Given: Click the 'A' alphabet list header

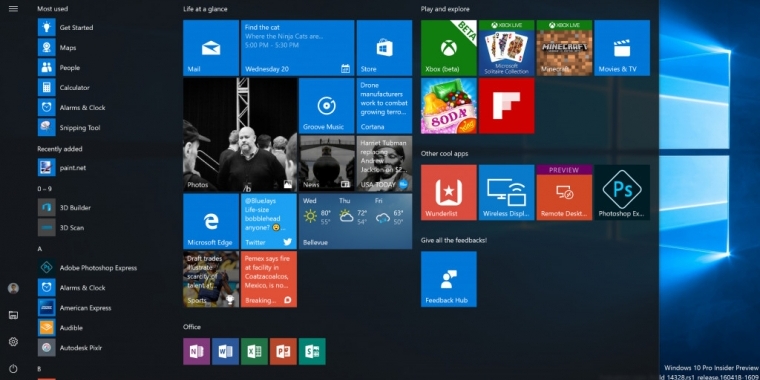Looking at the screenshot, I should (40, 249).
